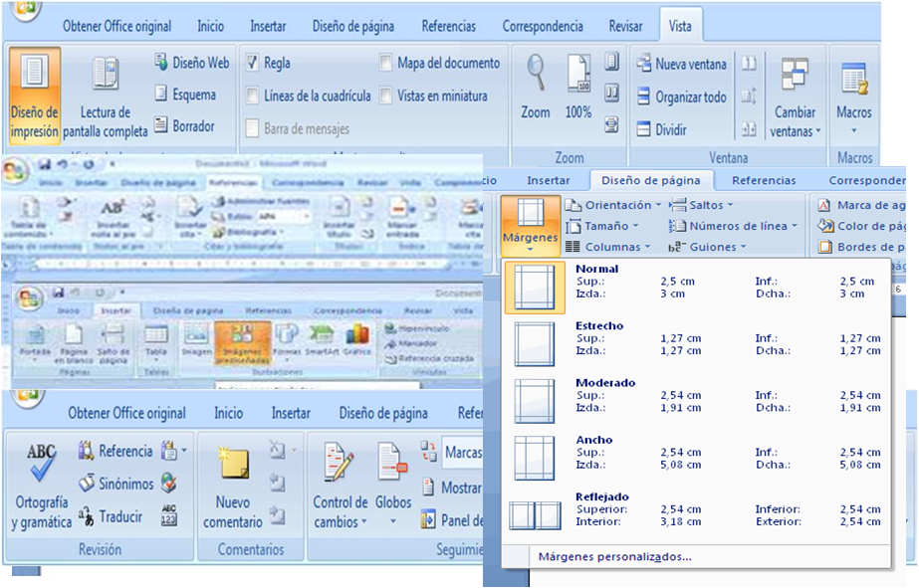The width and height of the screenshot is (919, 588).
Task: Click Obtener Office original
Action: click(x=116, y=26)
